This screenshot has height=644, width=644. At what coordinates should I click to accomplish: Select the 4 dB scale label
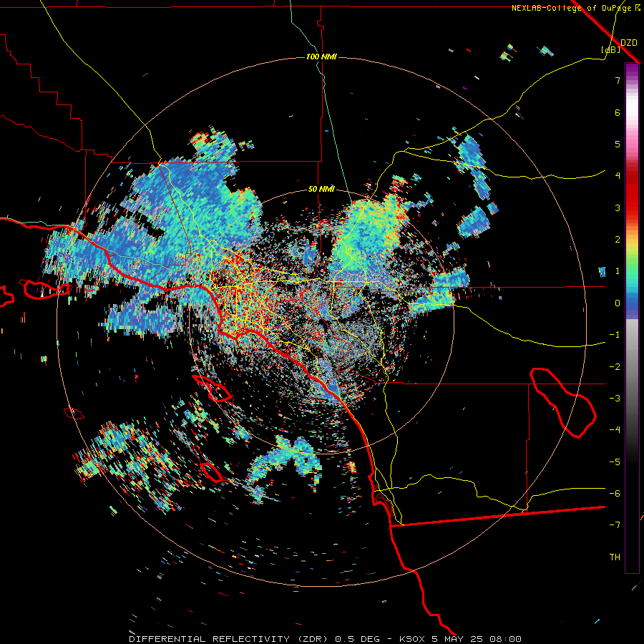tap(618, 176)
